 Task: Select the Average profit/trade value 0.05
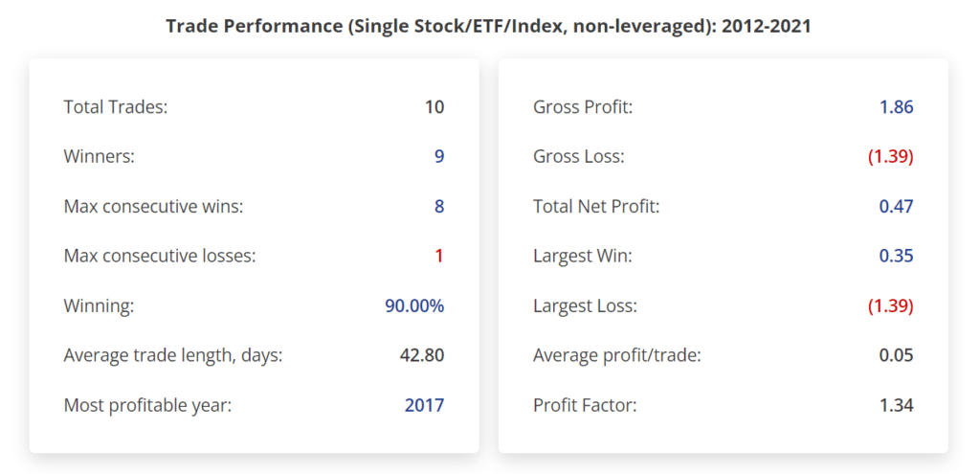pyautogui.click(x=897, y=356)
